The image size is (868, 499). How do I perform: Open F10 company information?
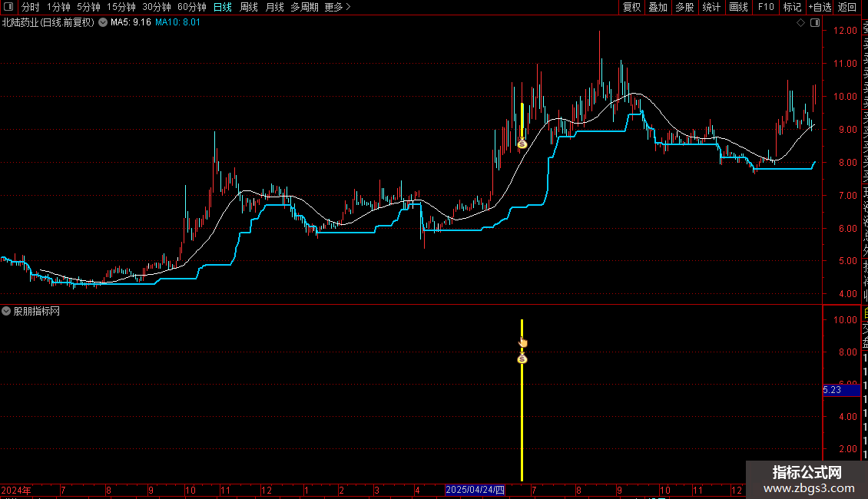click(766, 7)
